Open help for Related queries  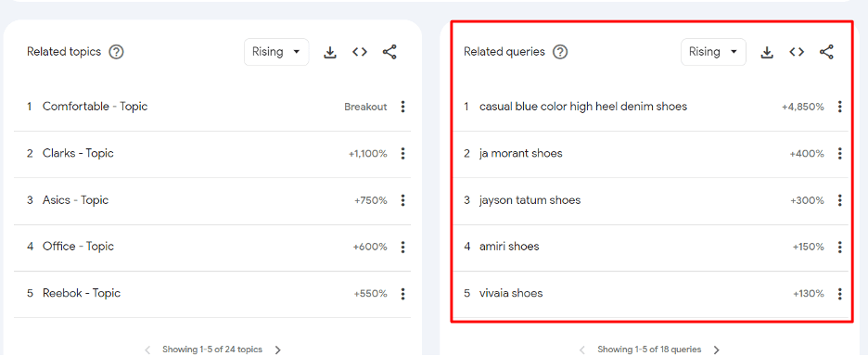[x=560, y=52]
